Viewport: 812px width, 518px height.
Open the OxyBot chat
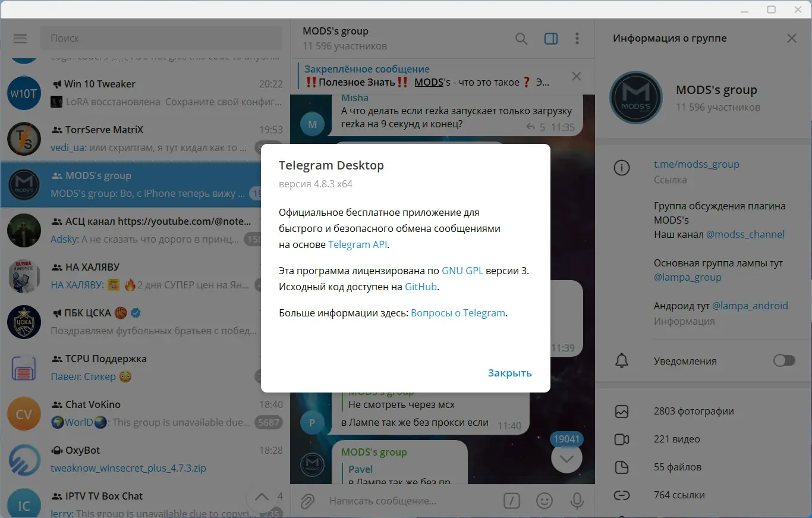click(x=145, y=459)
